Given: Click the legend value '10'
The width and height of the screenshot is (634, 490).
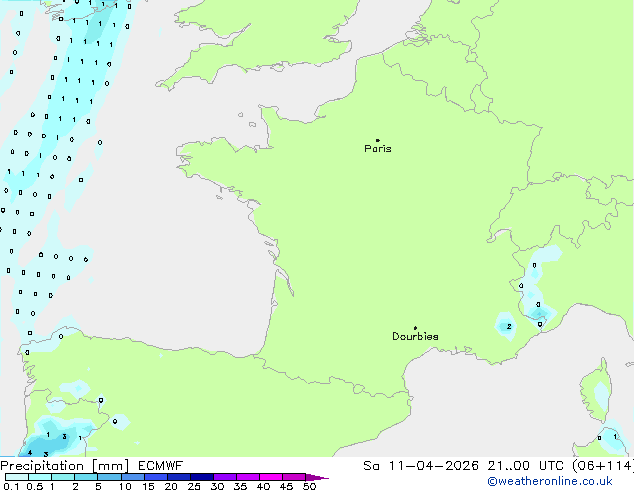Looking at the screenshot, I should pyautogui.click(x=125, y=486).
